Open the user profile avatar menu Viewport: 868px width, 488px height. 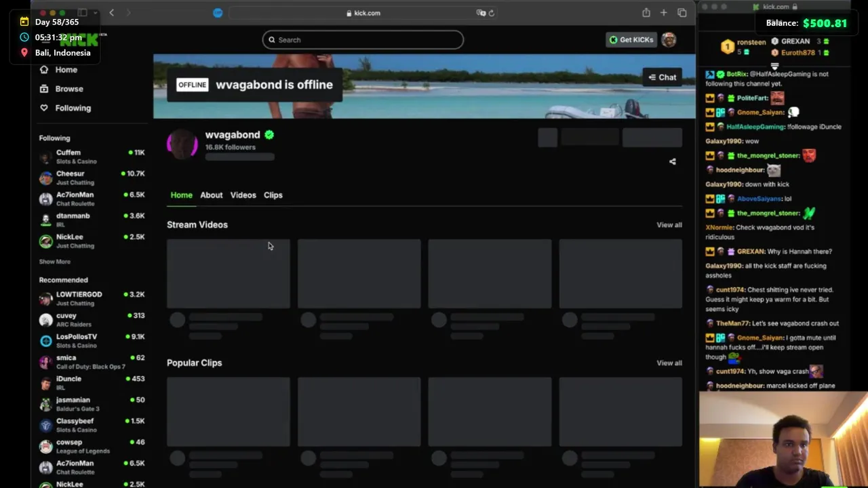click(x=669, y=40)
